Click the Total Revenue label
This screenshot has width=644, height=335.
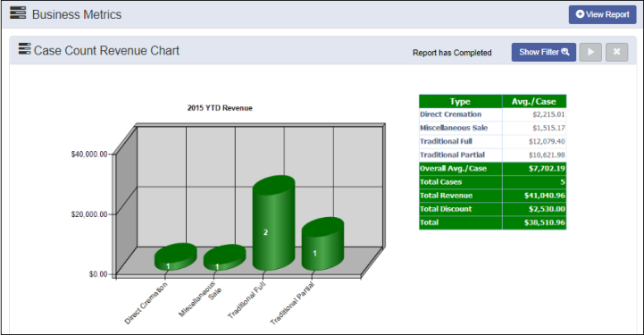pyautogui.click(x=446, y=196)
